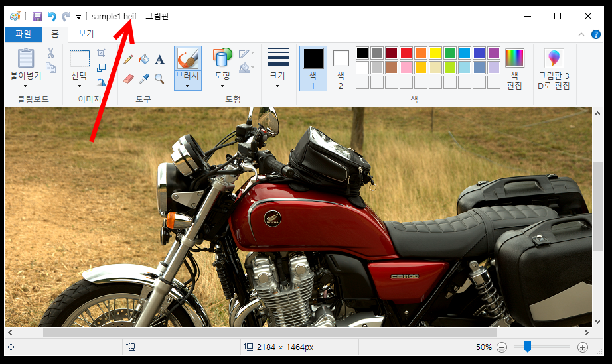The image size is (612, 364).
Task: Click the Crop icon
Action: click(101, 52)
